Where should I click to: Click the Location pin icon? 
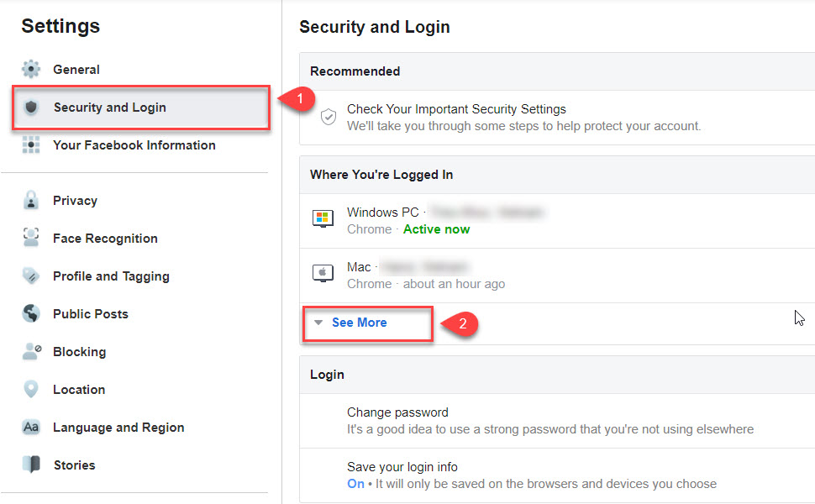[31, 389]
